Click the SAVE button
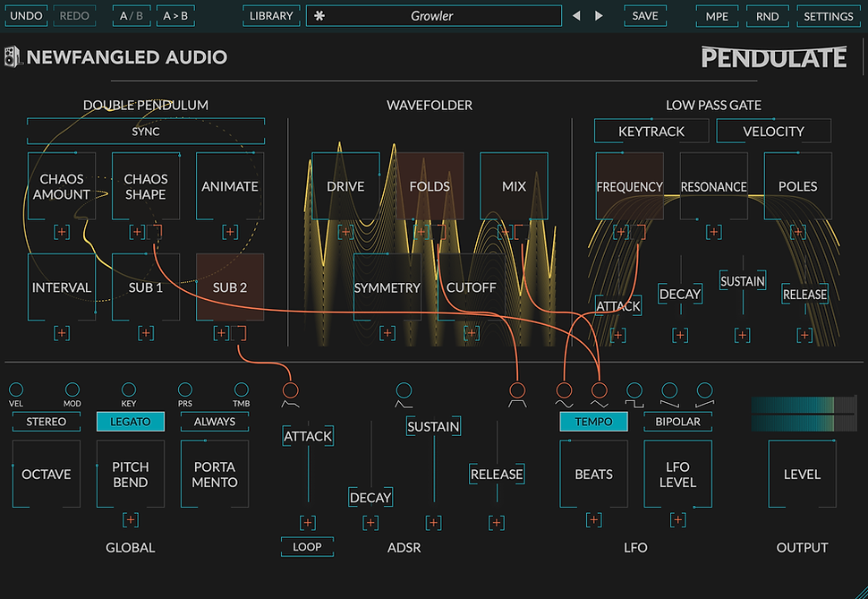 tap(645, 16)
